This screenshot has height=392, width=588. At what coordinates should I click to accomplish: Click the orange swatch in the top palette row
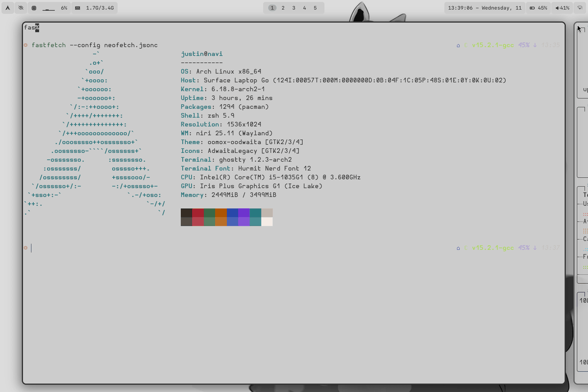(x=221, y=213)
